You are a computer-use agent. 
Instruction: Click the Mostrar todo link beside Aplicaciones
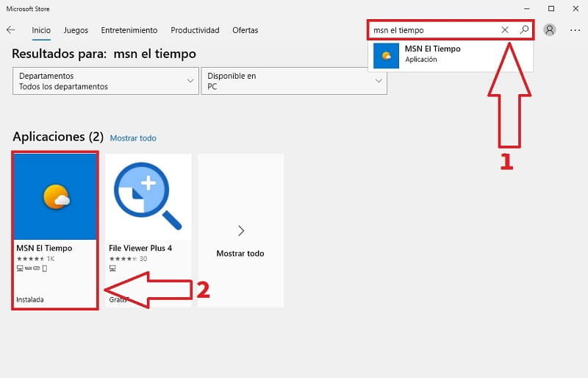coord(133,138)
